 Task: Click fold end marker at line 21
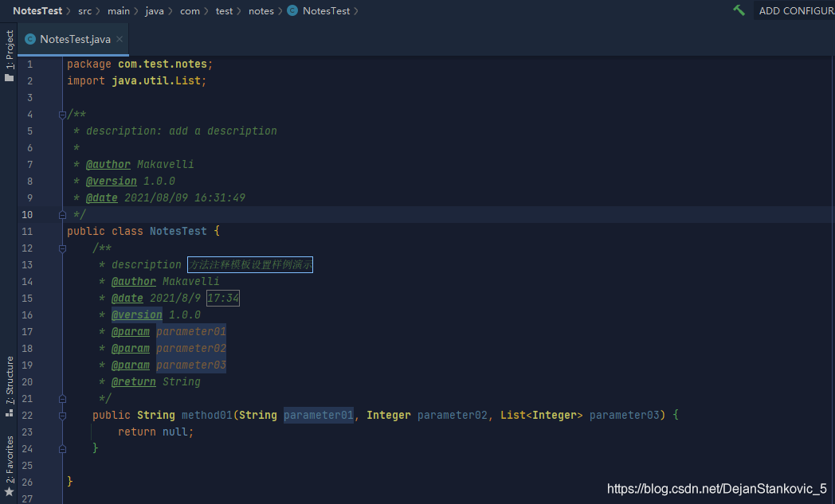point(62,399)
